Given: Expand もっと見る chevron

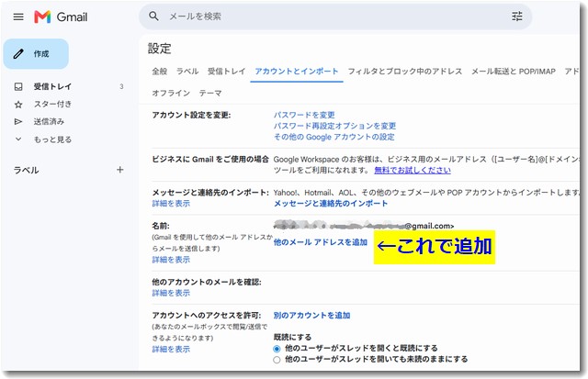Looking at the screenshot, I should pos(18,139).
